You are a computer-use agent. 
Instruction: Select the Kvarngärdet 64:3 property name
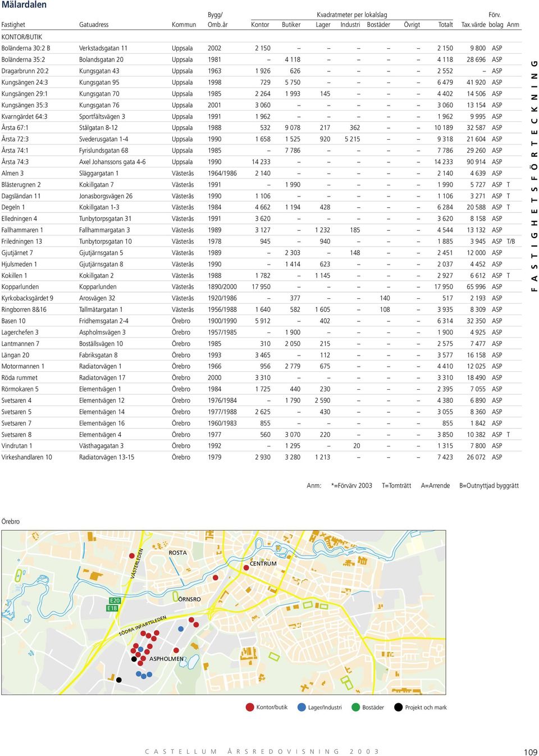point(25,116)
